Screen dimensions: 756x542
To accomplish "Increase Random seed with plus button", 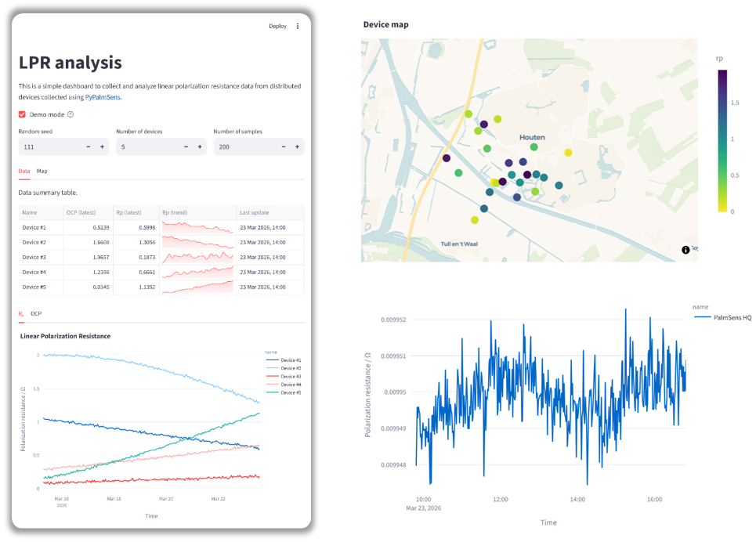I will 102,146.
